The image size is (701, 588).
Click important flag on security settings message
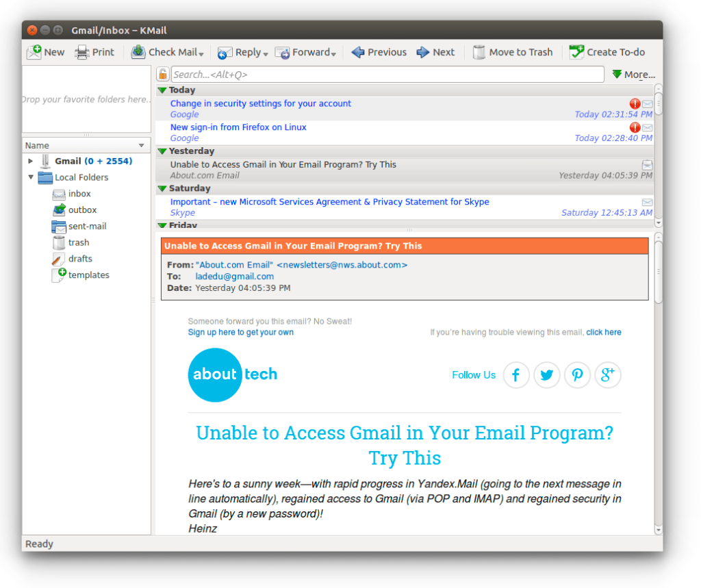pyautogui.click(x=635, y=104)
